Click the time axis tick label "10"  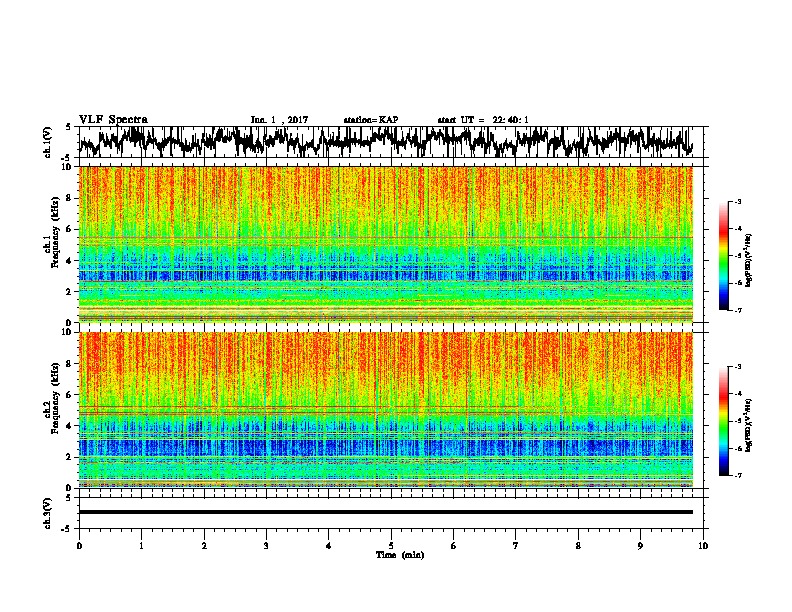click(x=703, y=546)
